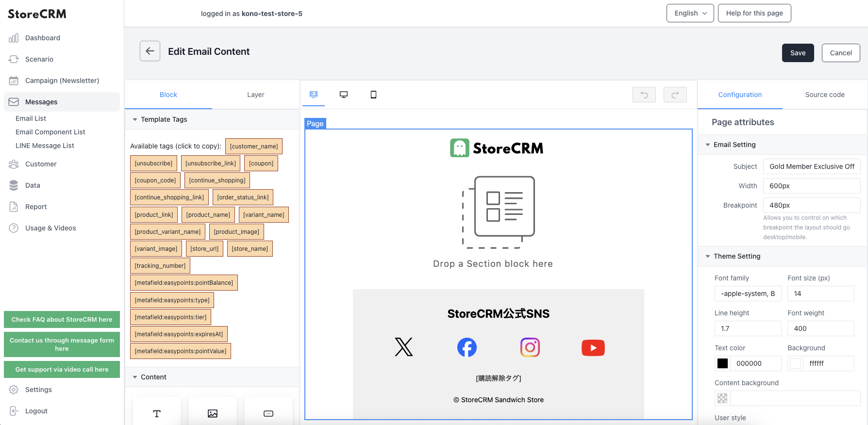Copy the [unsubscribe_link] tag
The width and height of the screenshot is (868, 425).
point(211,163)
